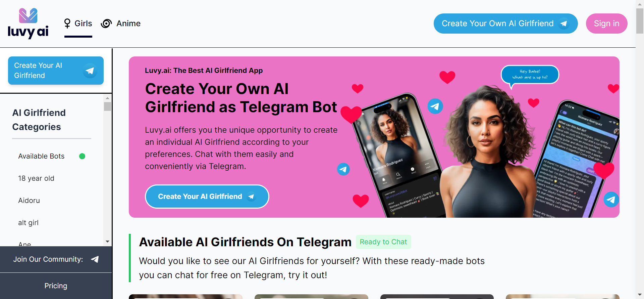Viewport: 644px width, 299px height.
Task: Click the page scrollbar down arrow
Action: click(x=640, y=295)
